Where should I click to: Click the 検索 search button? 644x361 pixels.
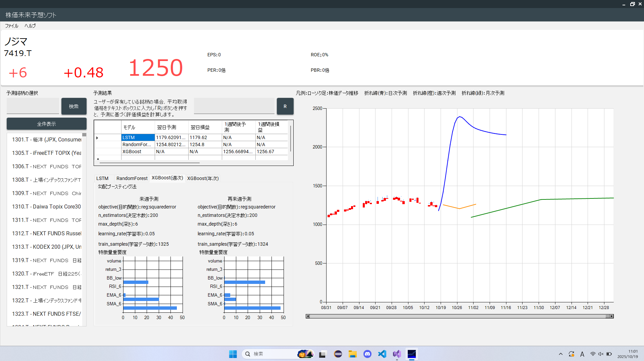74,106
